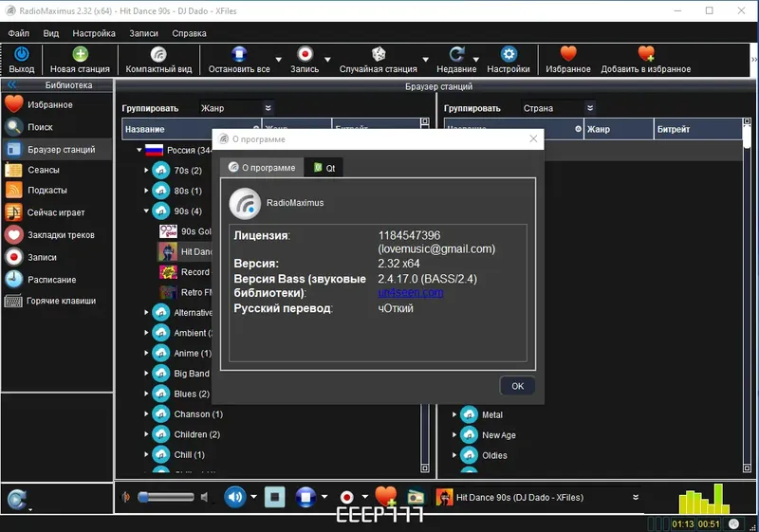Pick a random station with the dice icon
Viewport: 759px width, 532px height.
click(378, 54)
